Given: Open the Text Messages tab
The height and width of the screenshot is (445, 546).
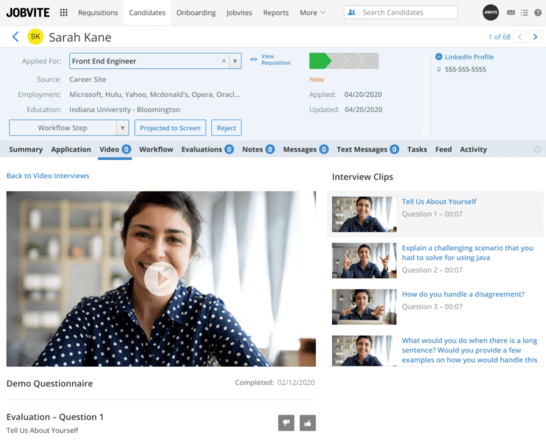Looking at the screenshot, I should pos(368,149).
